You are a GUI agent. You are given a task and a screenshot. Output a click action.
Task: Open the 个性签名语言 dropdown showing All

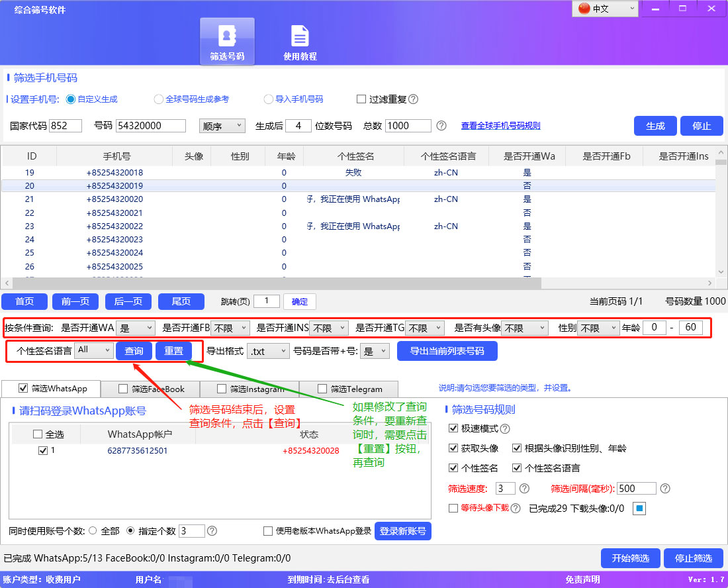click(x=93, y=351)
